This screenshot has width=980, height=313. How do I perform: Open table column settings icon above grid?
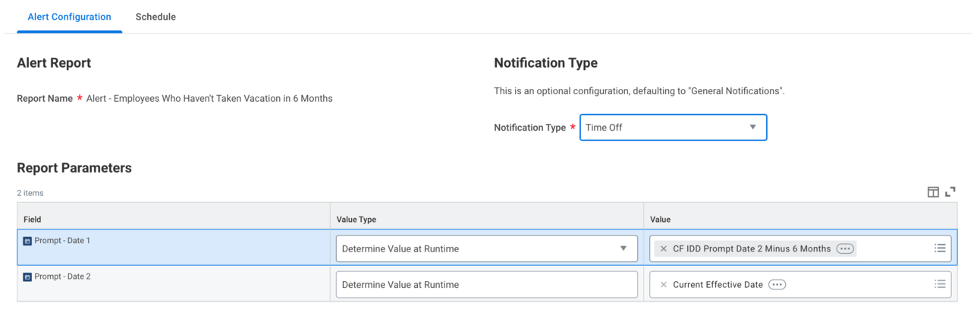(933, 192)
